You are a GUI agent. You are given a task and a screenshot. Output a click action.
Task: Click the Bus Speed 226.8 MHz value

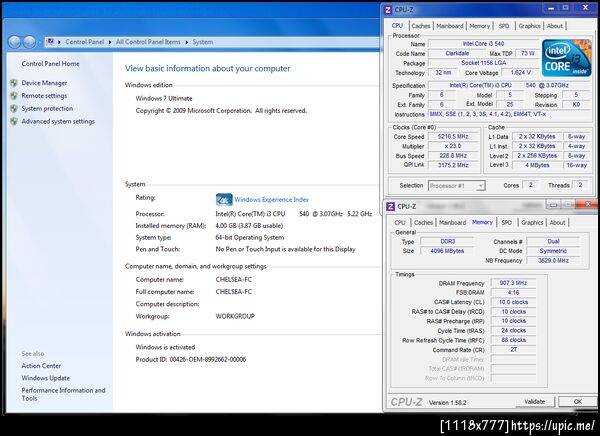pos(453,156)
